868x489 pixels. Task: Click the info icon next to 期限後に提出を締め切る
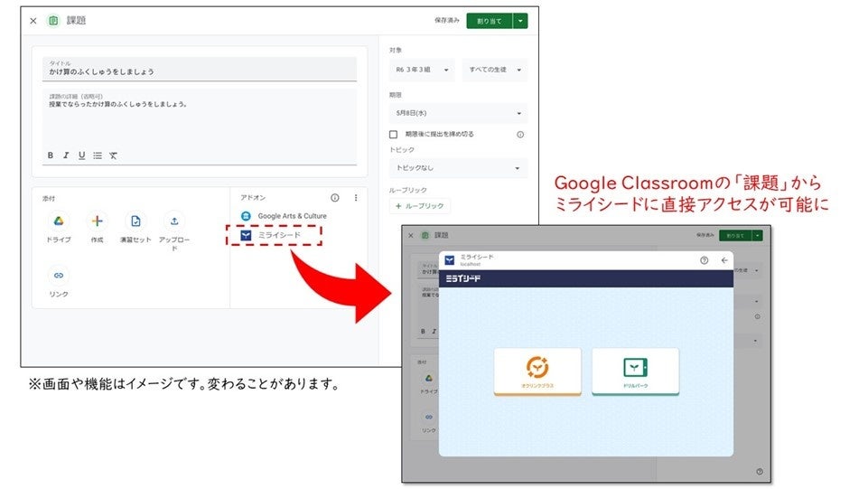pyautogui.click(x=520, y=135)
